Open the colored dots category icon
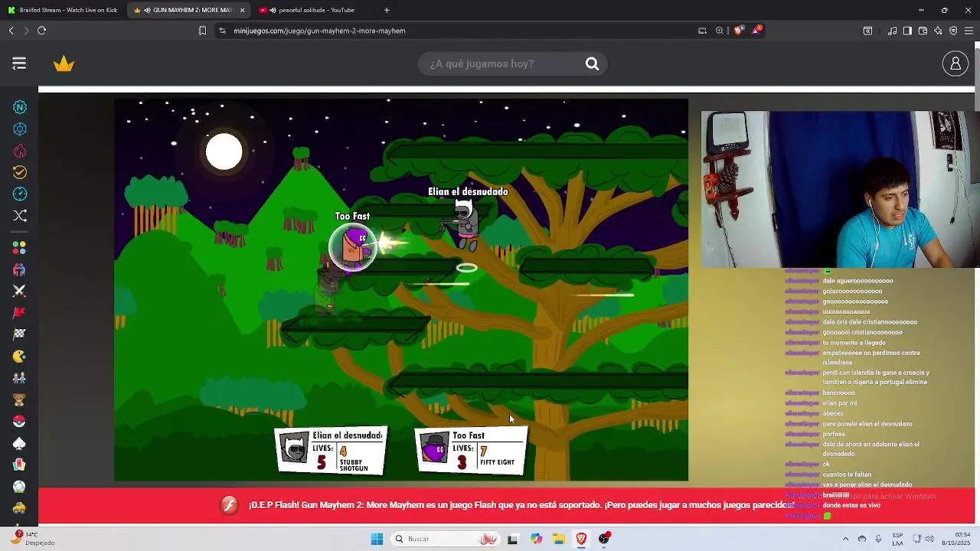Screen dimensions: 980x551 pyautogui.click(x=19, y=248)
